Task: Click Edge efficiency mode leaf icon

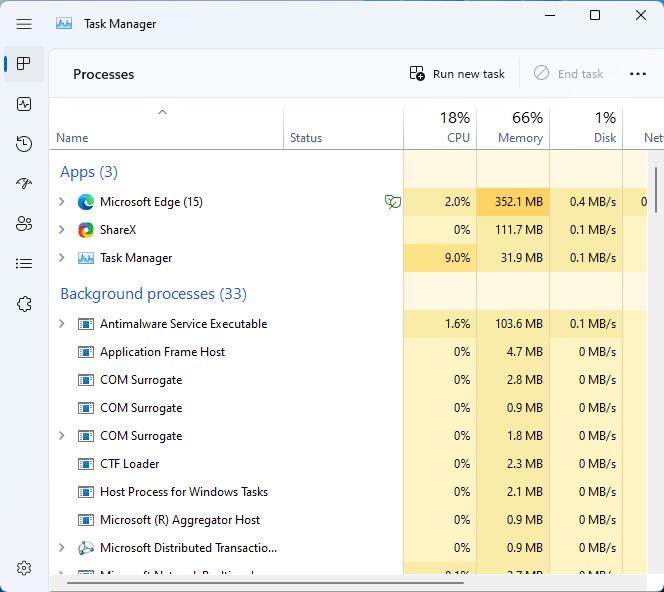Action: pos(393,202)
